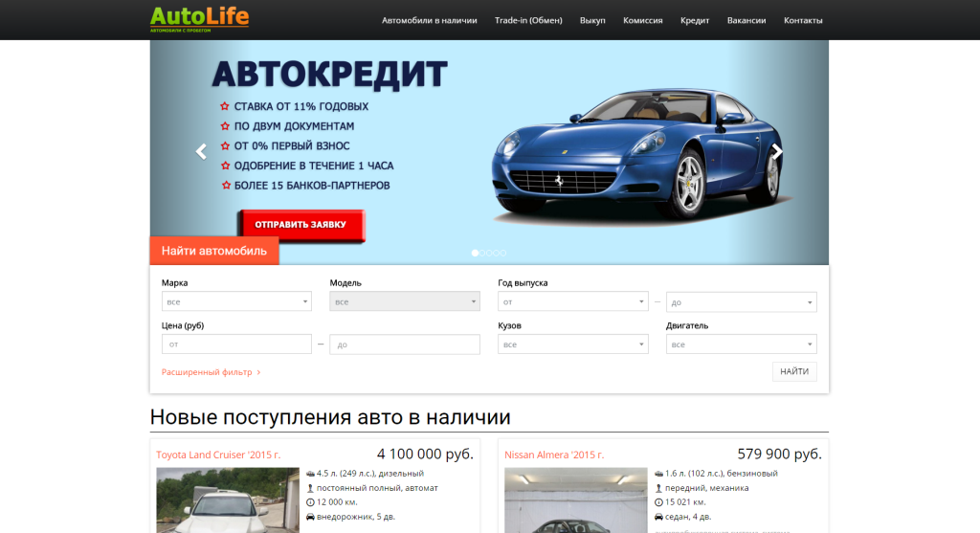Screen dimensions: 980x533
Task: Open 'Автомобили в наличии' menu item
Action: tap(430, 21)
